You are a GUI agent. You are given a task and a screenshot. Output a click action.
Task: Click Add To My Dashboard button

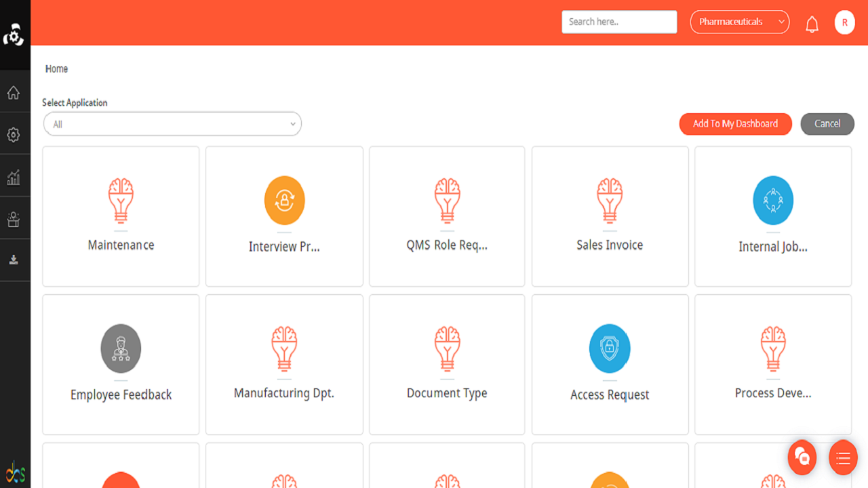point(735,124)
